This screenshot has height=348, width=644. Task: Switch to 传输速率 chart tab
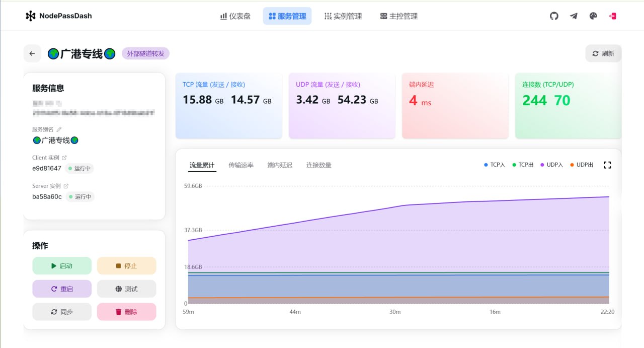click(x=241, y=165)
